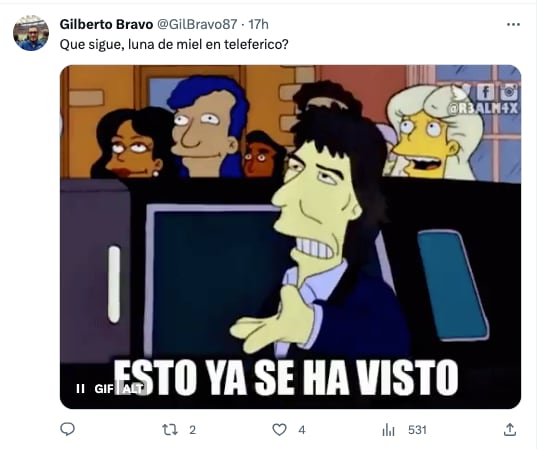The width and height of the screenshot is (537, 449).
Task: Open the Gilberto Bravo display name link
Action: pos(106,24)
